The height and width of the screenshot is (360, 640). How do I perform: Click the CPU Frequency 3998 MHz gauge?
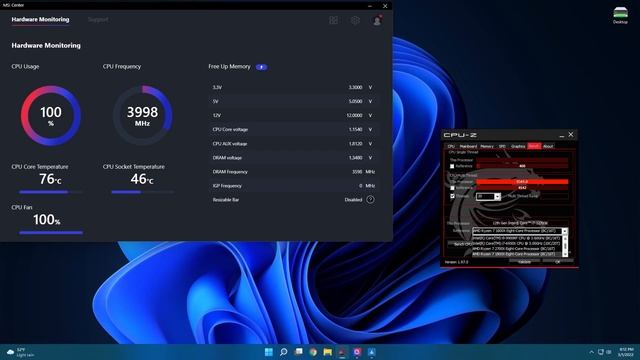click(x=142, y=116)
